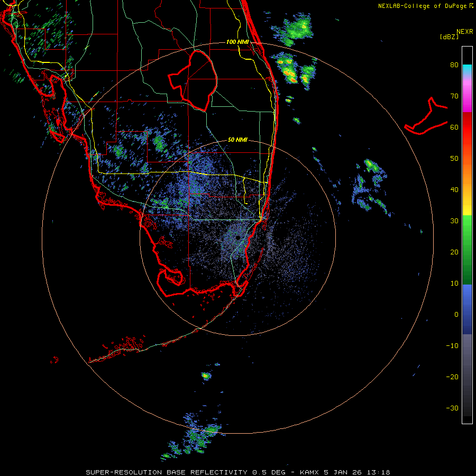Click the 20 dBZ scale value
476x476 pixels.
pyautogui.click(x=454, y=252)
